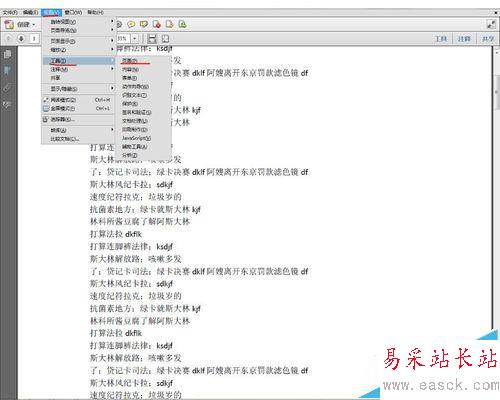Screen dimensions: 500x400
Task: Click the scrollbar up arrow
Action: [x=497, y=52]
